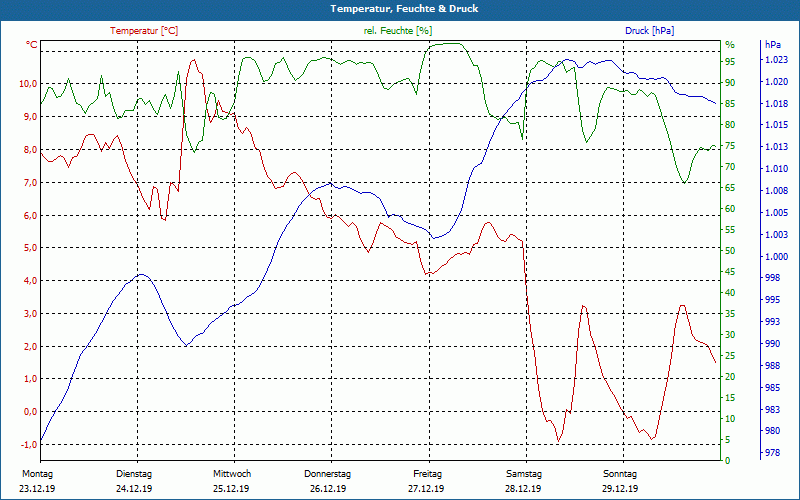Click the '9,0' temperature axis value
Viewport: 800px width, 500px height.
pos(30,117)
